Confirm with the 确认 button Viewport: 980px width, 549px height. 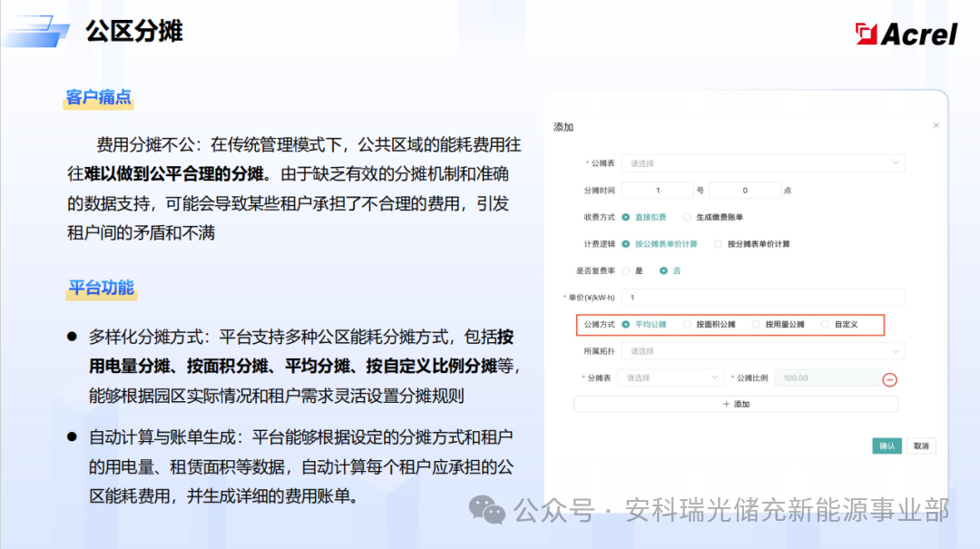click(887, 446)
